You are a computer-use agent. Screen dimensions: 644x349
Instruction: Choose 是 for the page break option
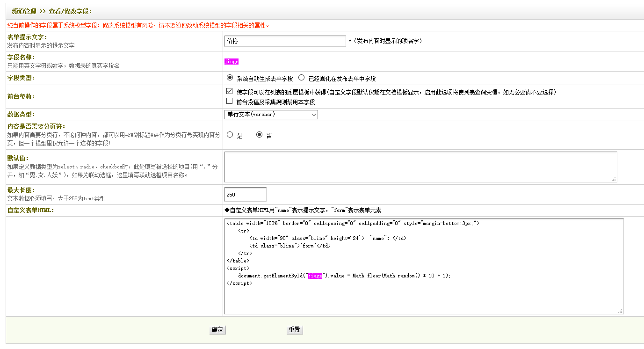click(x=230, y=135)
